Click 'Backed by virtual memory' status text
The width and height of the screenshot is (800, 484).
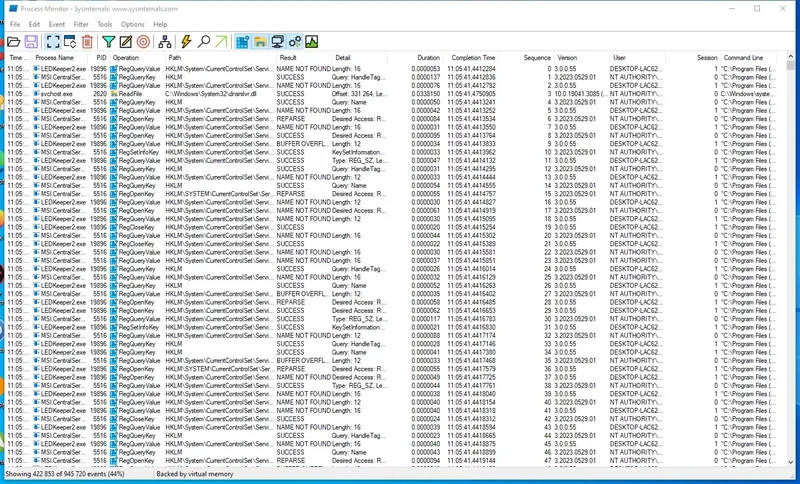(x=195, y=474)
